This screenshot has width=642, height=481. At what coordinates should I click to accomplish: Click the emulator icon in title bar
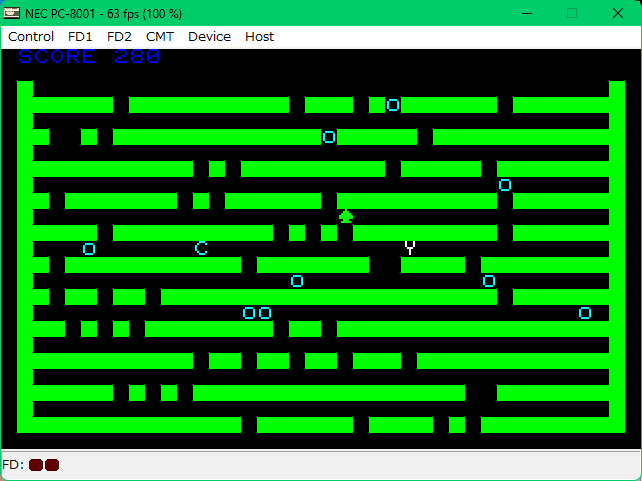(11, 13)
